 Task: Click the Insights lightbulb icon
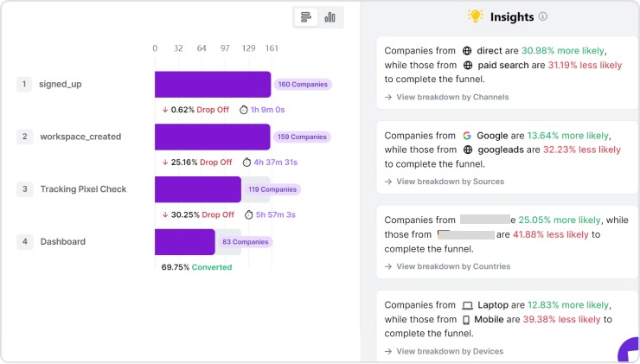click(x=475, y=16)
